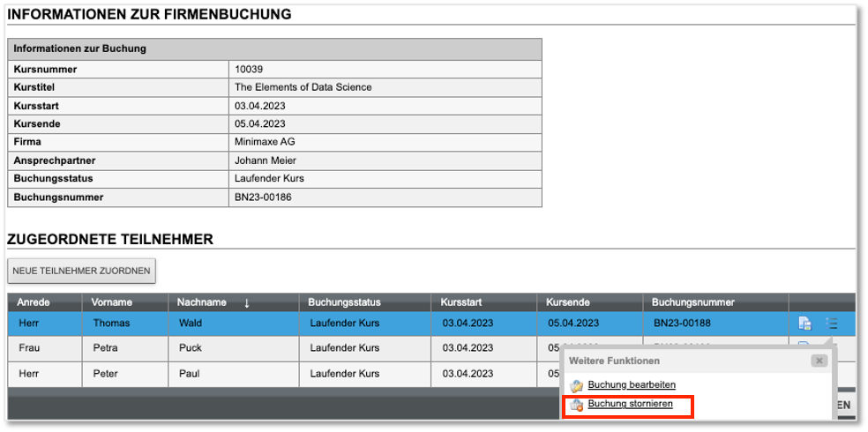868x432 pixels.
Task: Select the Peter first name cell
Action: 105,373
